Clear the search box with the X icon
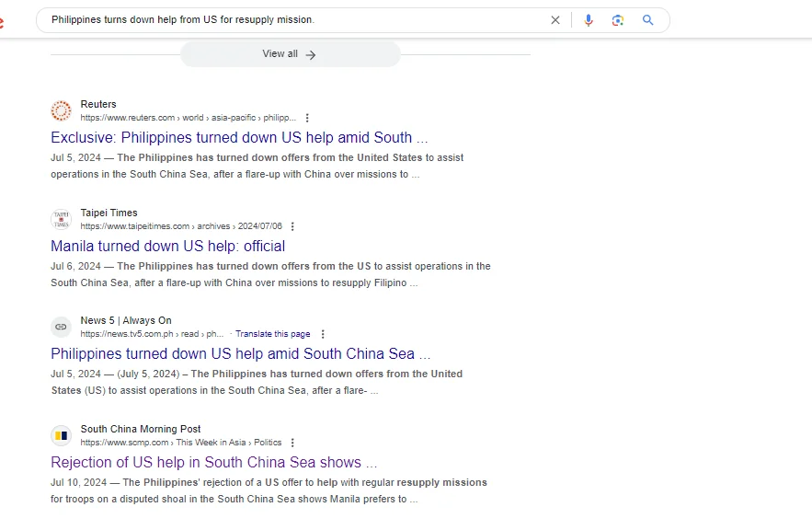 (x=555, y=20)
